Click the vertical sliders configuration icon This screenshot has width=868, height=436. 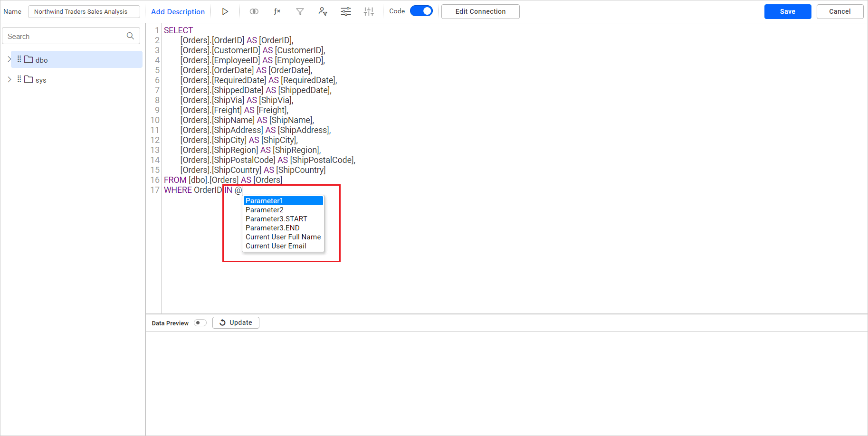(369, 11)
